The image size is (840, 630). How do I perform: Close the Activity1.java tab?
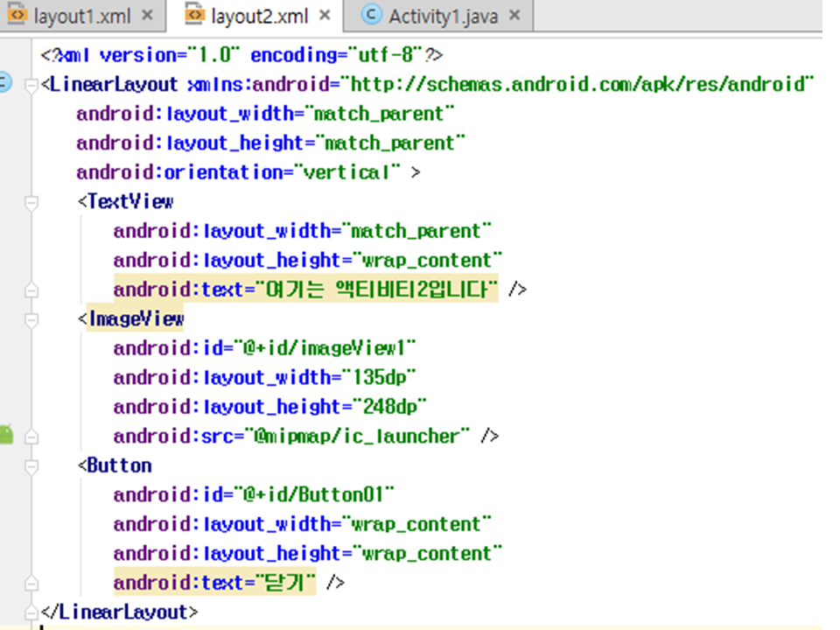pyautogui.click(x=514, y=16)
